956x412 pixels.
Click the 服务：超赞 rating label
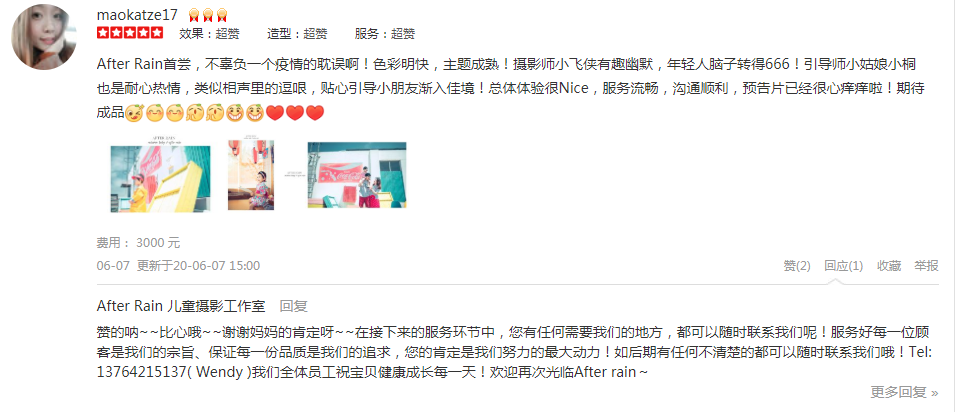(385, 34)
